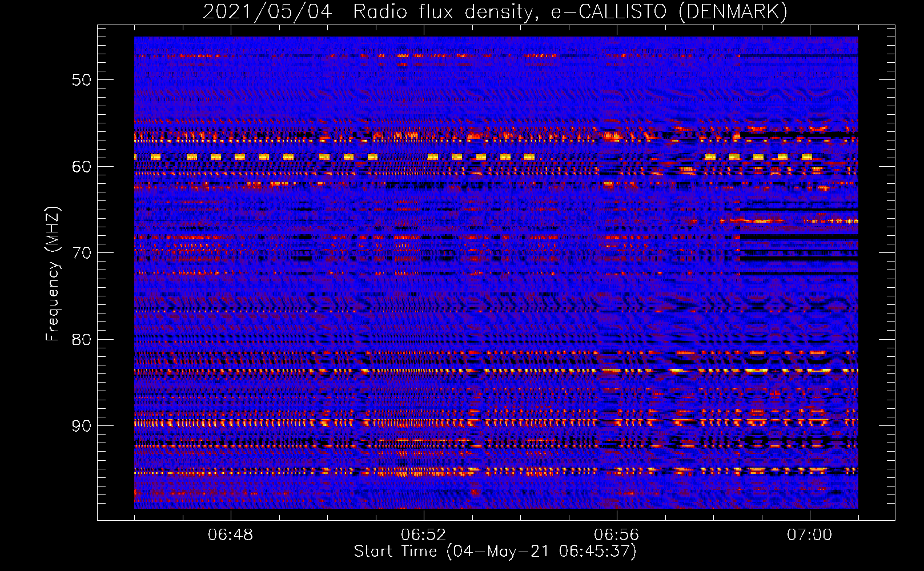Click the 'Frequency (MHZ)' axis label
This screenshot has height=571, width=924.
pos(53,274)
